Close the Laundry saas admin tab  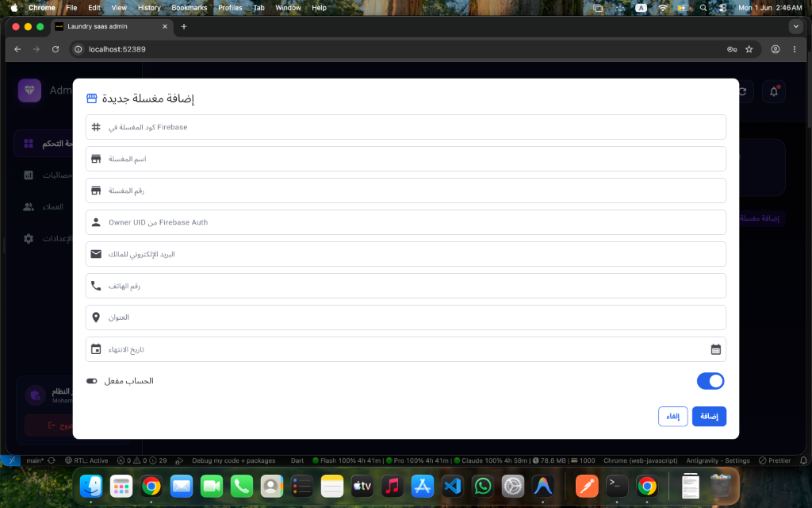click(x=165, y=26)
